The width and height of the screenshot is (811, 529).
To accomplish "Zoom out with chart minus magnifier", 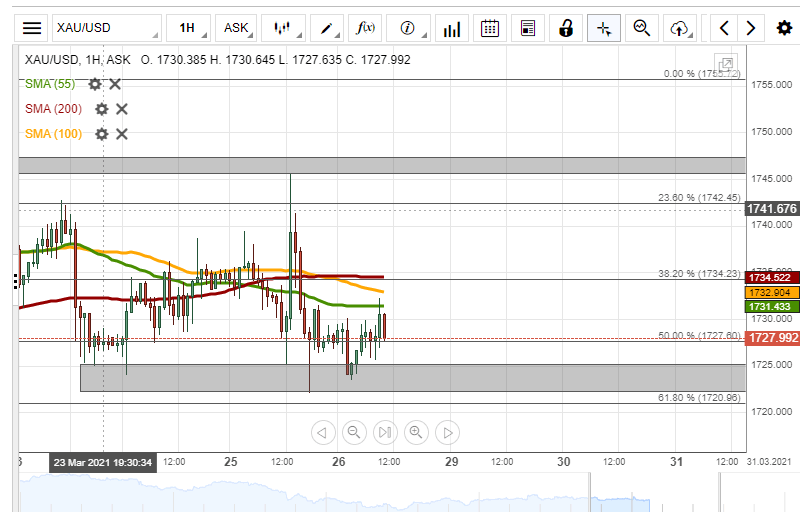I will click(x=353, y=432).
